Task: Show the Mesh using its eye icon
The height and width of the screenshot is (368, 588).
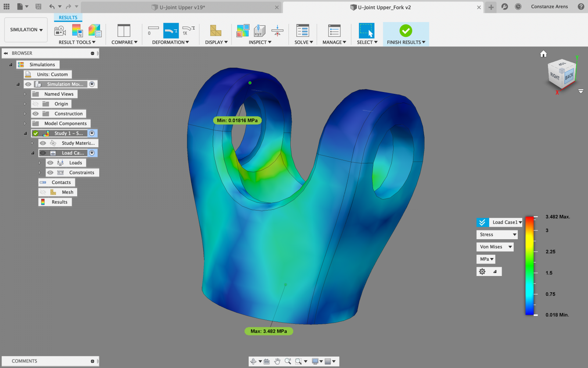Action: [43, 192]
